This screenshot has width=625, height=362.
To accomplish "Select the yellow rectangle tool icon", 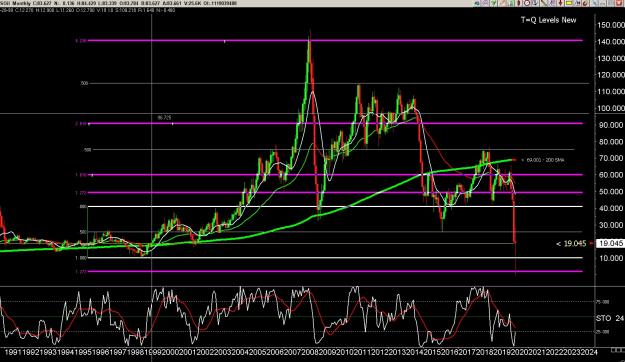I will click(569, 3).
